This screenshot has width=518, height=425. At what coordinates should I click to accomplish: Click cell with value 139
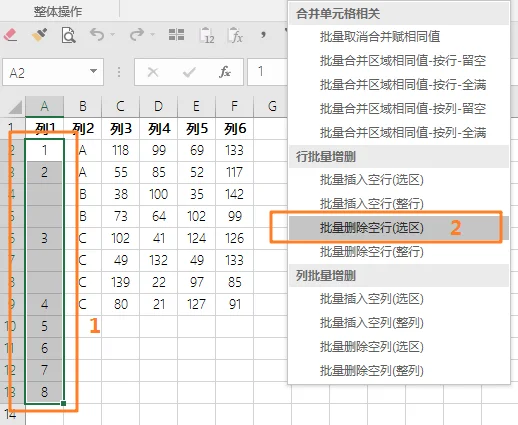pyautogui.click(x=120, y=282)
